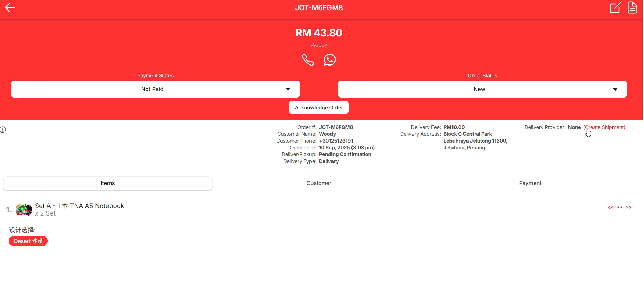Click the Payment Status dropdown arrow

[x=288, y=89]
